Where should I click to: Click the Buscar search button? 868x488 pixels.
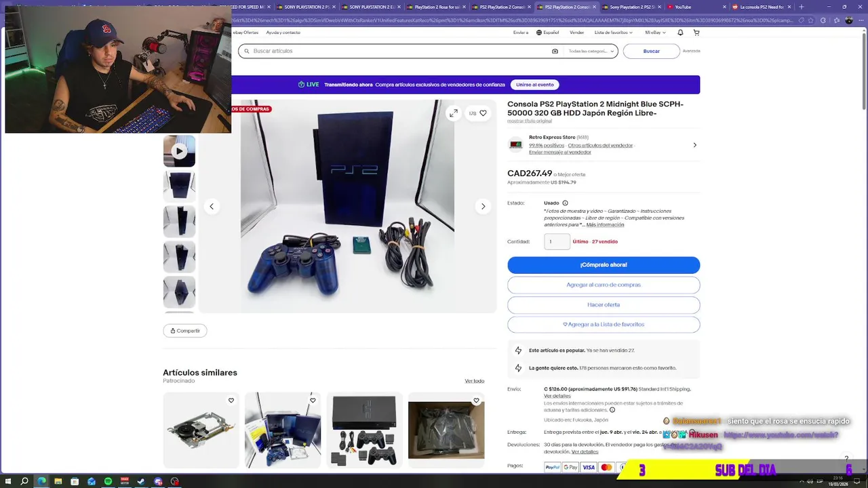(x=651, y=51)
